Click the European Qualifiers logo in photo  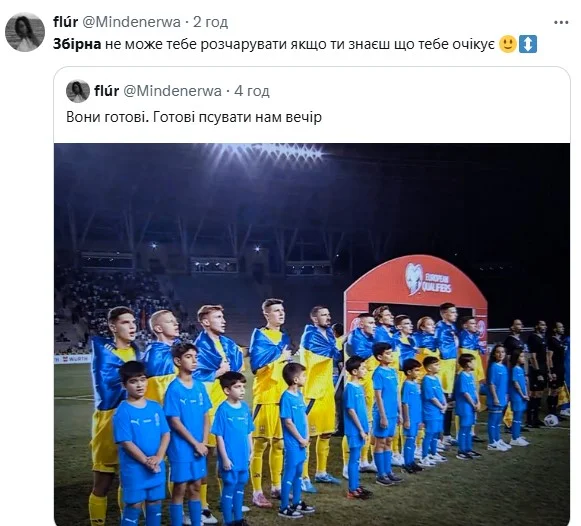pyautogui.click(x=428, y=279)
